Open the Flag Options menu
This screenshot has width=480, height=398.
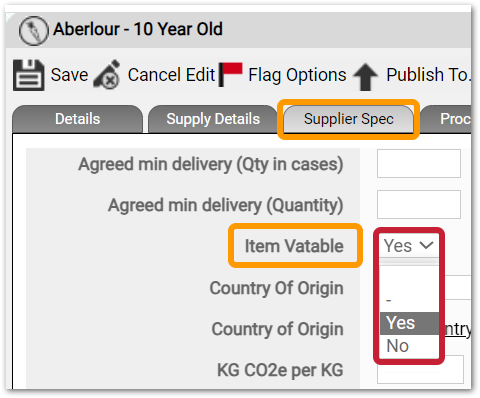coord(297,75)
